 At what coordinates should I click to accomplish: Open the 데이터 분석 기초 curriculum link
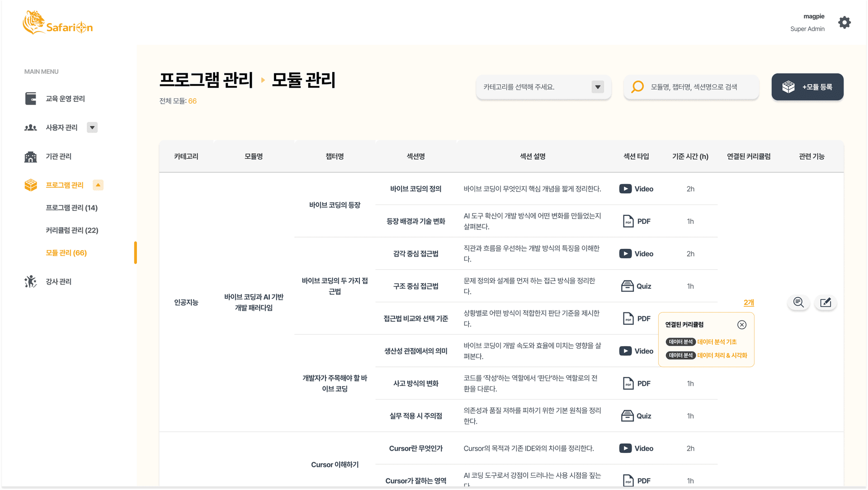(717, 342)
